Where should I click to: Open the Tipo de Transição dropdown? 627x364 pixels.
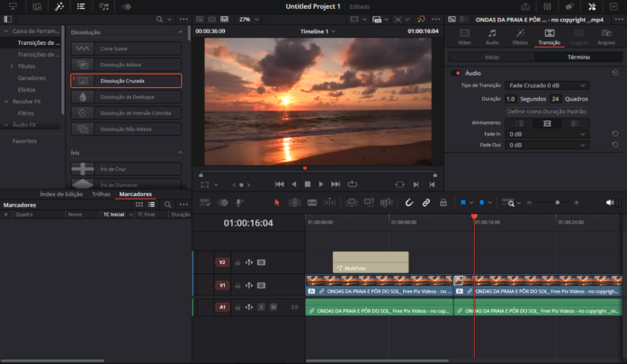(x=546, y=84)
